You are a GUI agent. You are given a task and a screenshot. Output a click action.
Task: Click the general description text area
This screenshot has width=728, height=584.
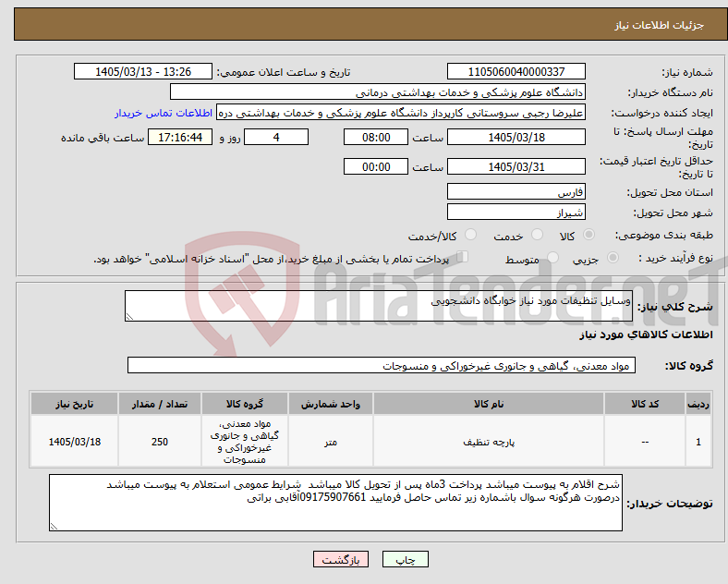tap(379, 306)
